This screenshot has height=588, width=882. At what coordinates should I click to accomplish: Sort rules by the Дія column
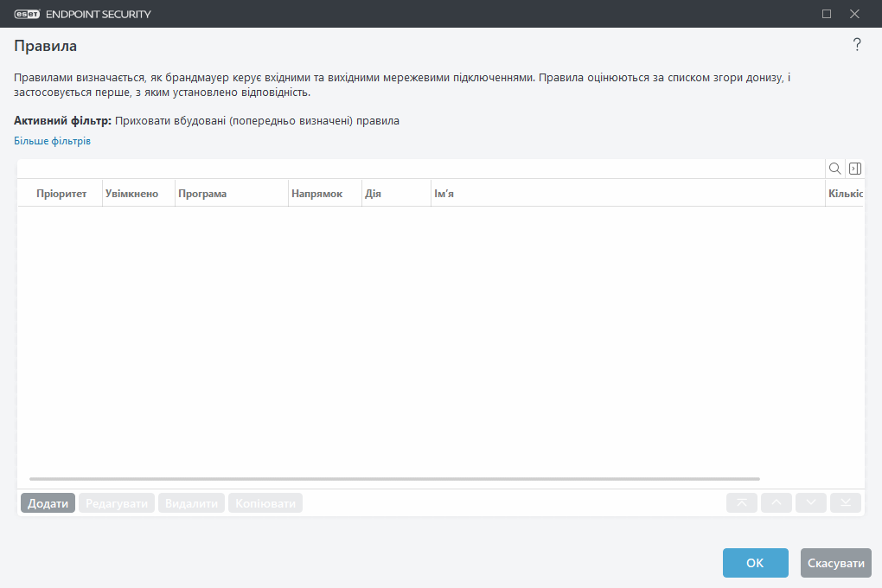tap(374, 193)
